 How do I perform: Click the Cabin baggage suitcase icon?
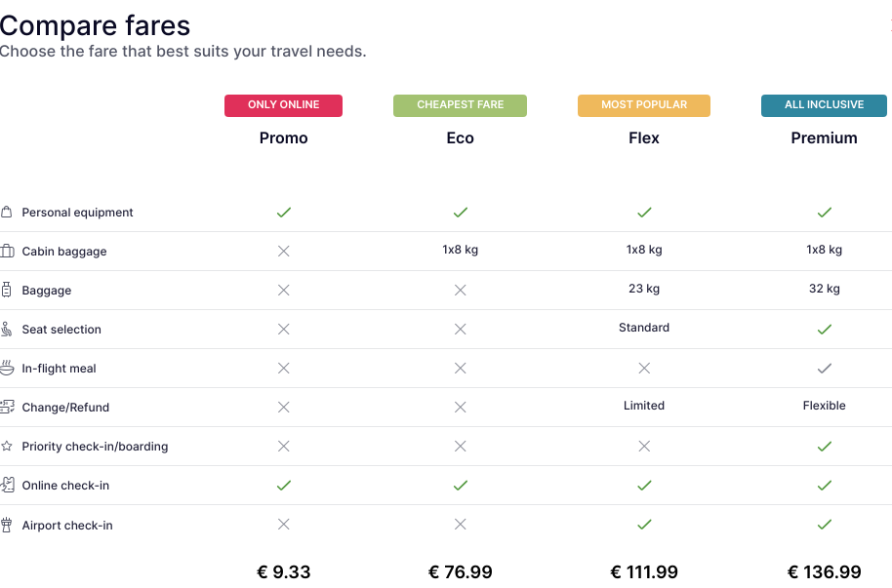7,251
